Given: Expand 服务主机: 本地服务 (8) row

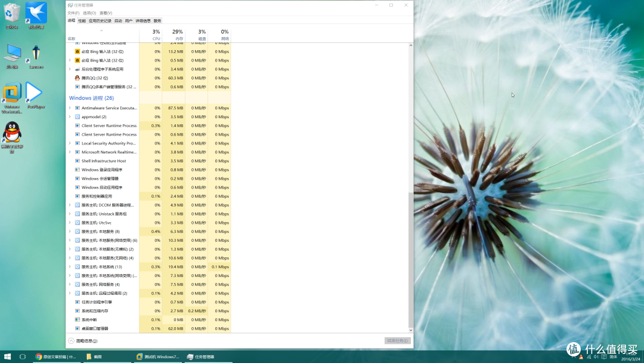Looking at the screenshot, I should click(x=70, y=232).
